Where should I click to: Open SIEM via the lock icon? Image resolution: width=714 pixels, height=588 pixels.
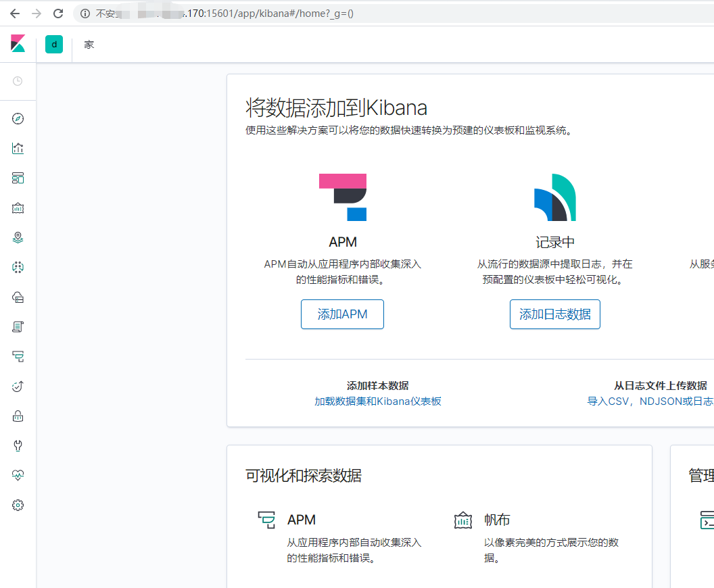pos(18,416)
